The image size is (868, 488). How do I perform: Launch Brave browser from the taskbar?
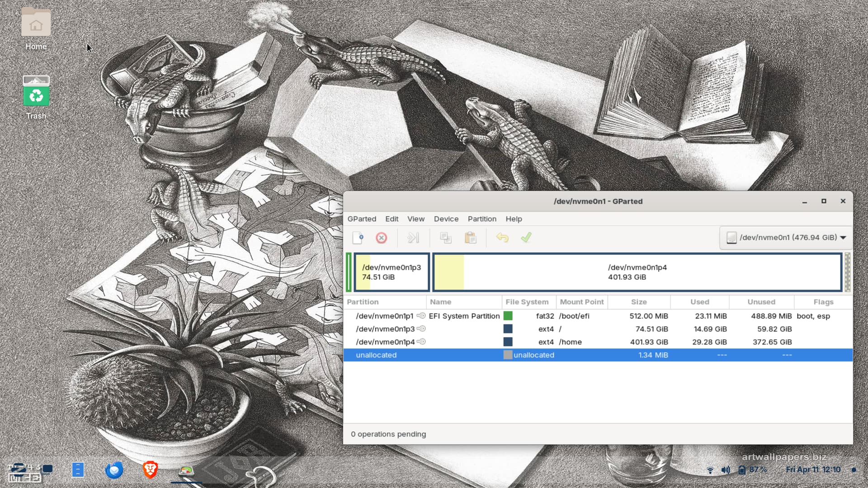point(150,470)
